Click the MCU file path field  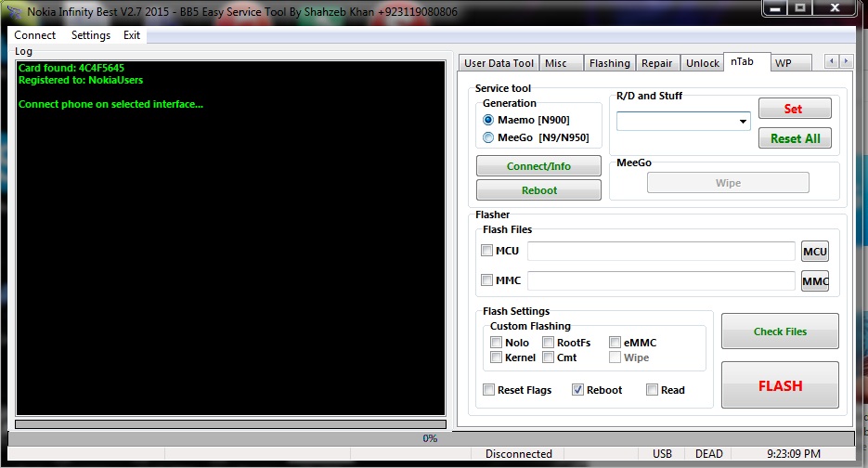point(661,251)
